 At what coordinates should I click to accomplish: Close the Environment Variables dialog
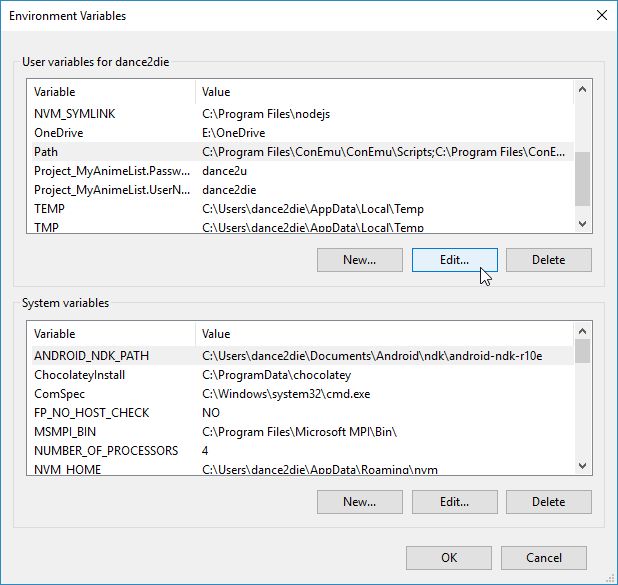(600, 16)
